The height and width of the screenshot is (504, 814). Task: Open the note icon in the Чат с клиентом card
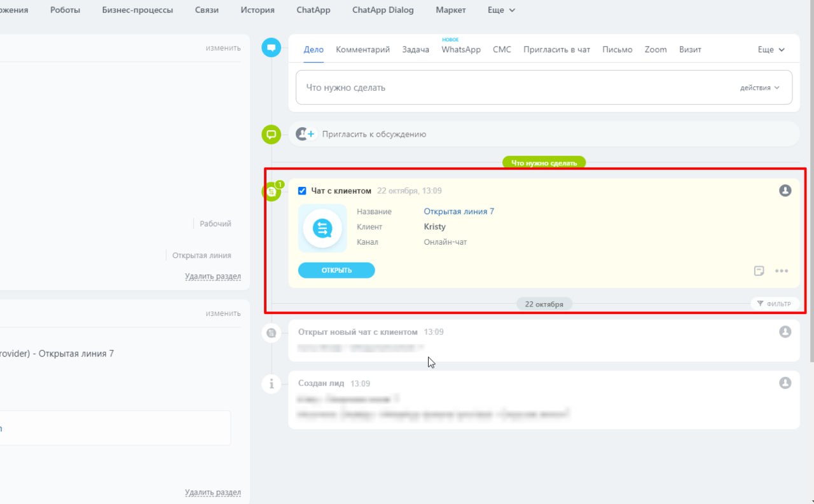pos(759,271)
